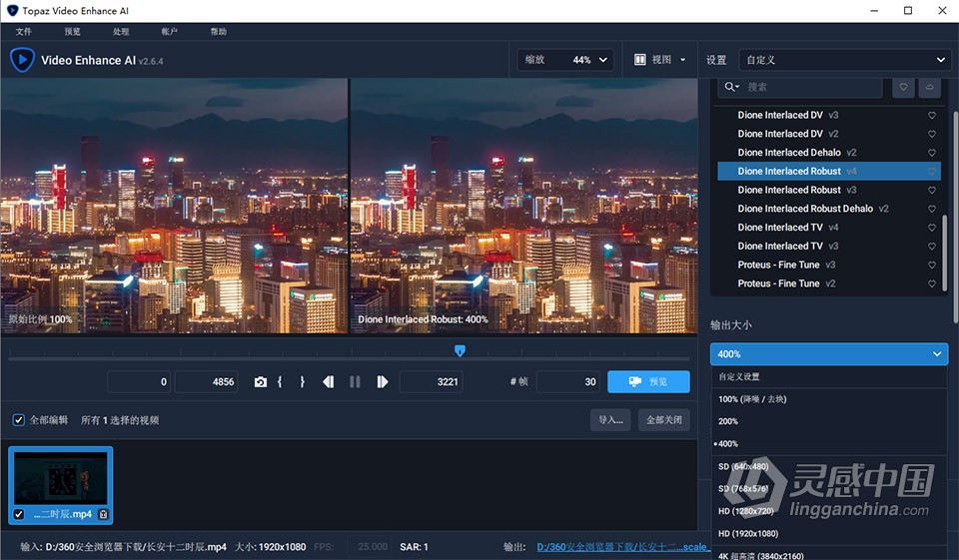This screenshot has width=959, height=560.
Task: Open the output file path link
Action: [622, 547]
